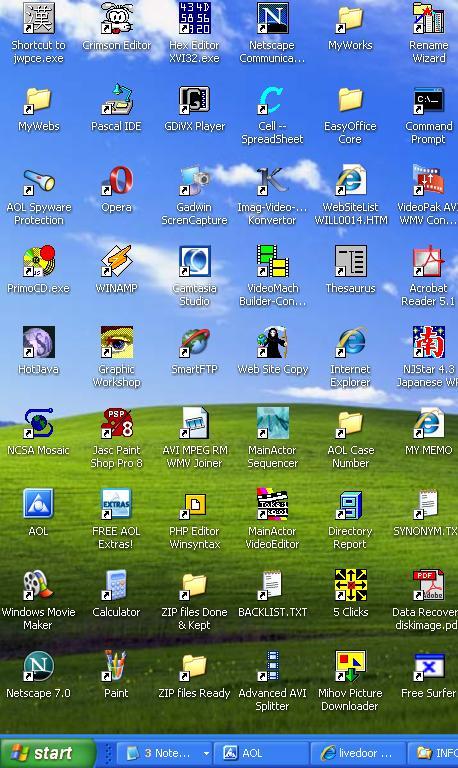Open the HotJava browser icon

(39, 342)
